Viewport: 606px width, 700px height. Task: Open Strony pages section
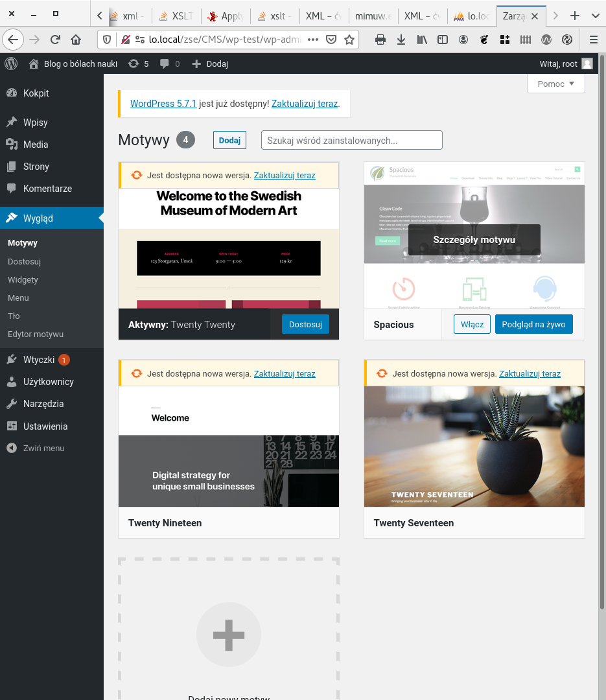(x=36, y=167)
